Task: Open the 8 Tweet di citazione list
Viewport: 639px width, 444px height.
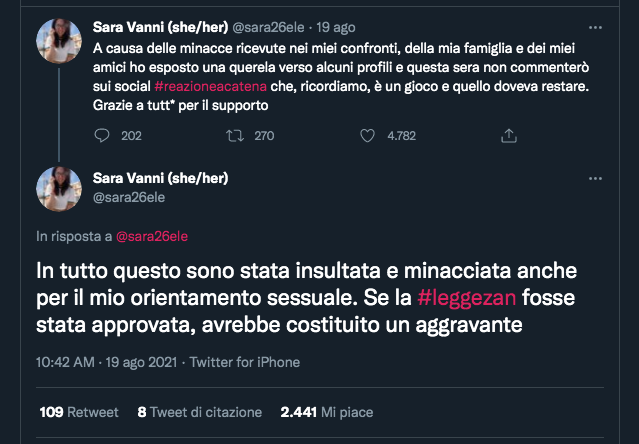Action: 199,411
